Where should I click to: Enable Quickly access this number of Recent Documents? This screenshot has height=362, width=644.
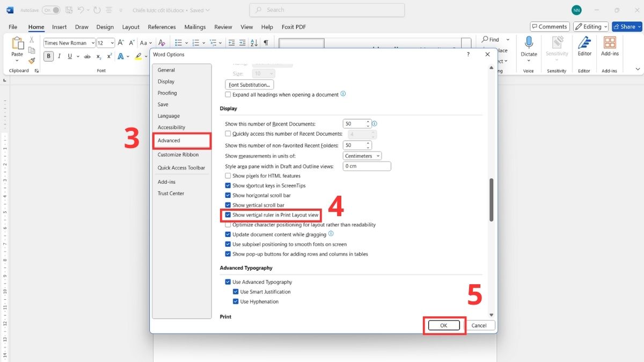(x=228, y=134)
